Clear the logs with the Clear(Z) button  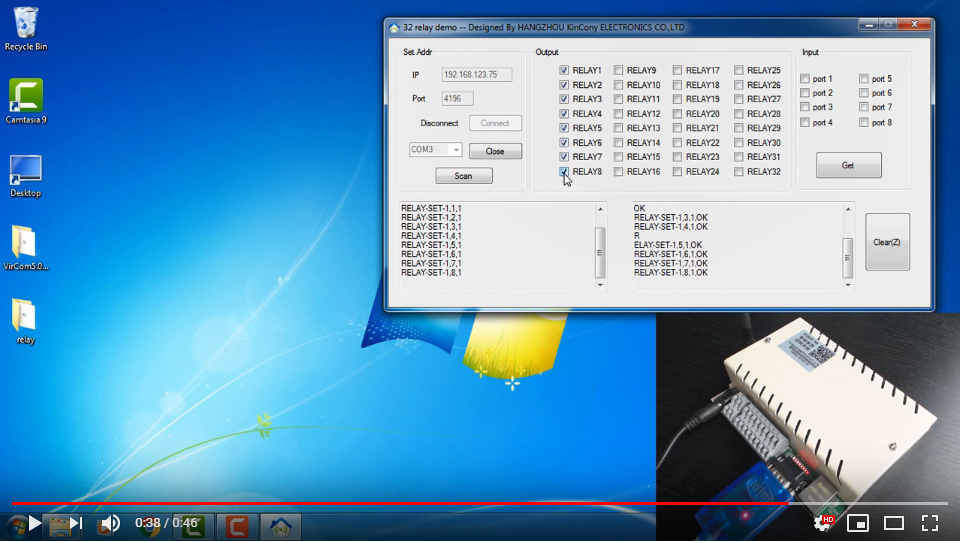coord(887,242)
